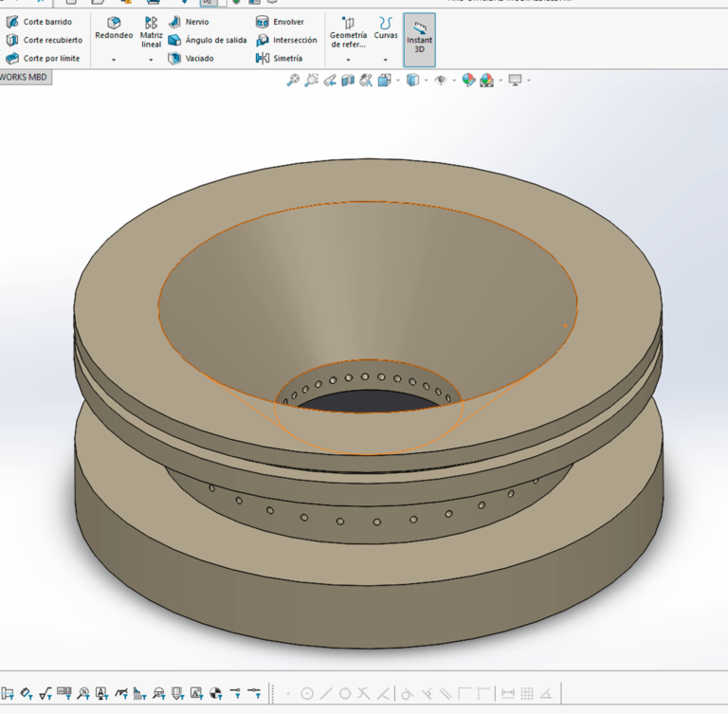Open the Edit Appearance color ball
This screenshot has width=728, height=714.
[x=468, y=81]
